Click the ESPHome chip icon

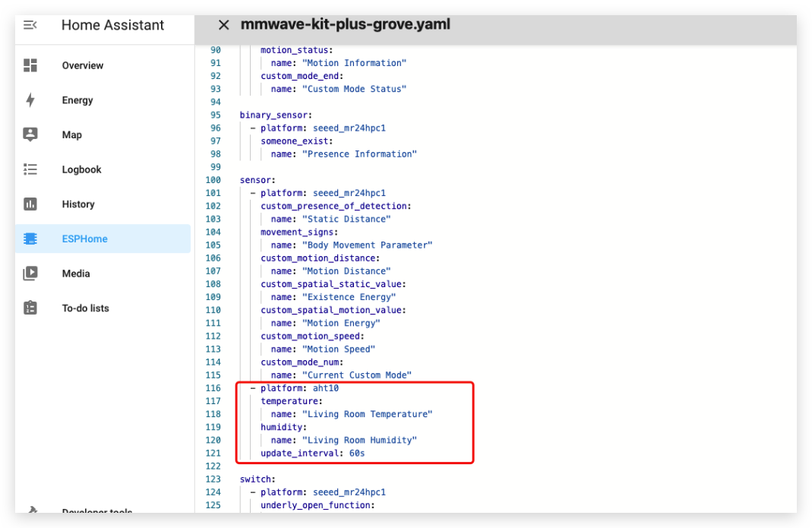[x=30, y=239]
